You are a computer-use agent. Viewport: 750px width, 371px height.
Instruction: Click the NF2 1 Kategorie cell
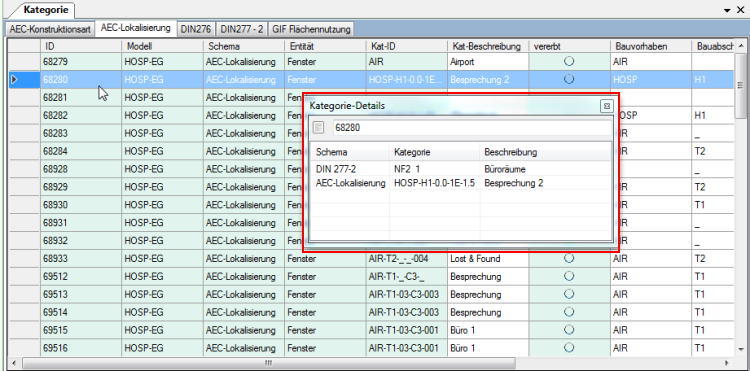coord(434,169)
